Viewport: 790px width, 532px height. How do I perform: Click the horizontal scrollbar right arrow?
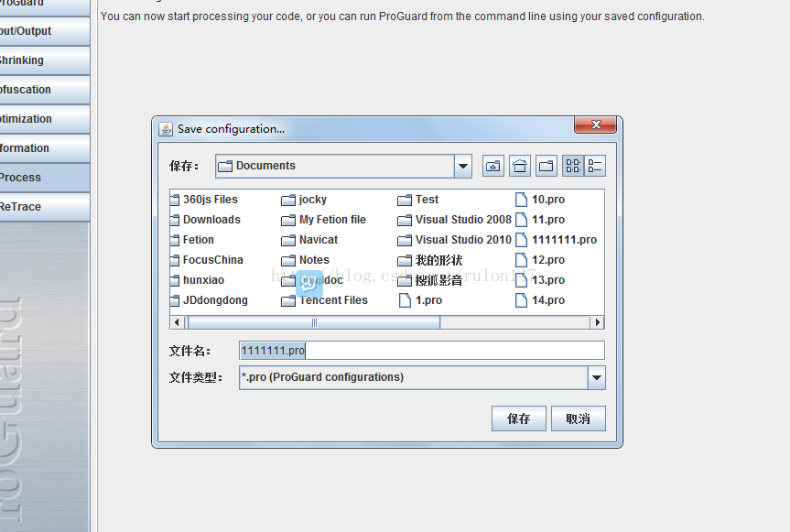[597, 322]
